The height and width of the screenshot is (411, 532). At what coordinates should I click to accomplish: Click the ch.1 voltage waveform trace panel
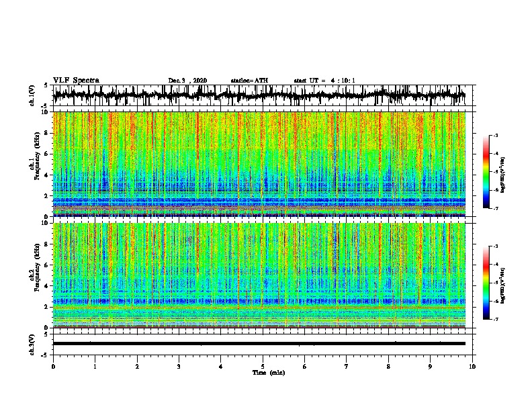pos(262,95)
